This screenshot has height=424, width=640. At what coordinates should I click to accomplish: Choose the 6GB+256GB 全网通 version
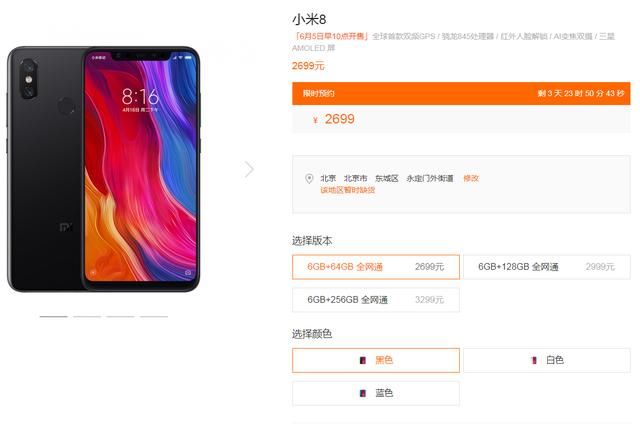tap(376, 300)
